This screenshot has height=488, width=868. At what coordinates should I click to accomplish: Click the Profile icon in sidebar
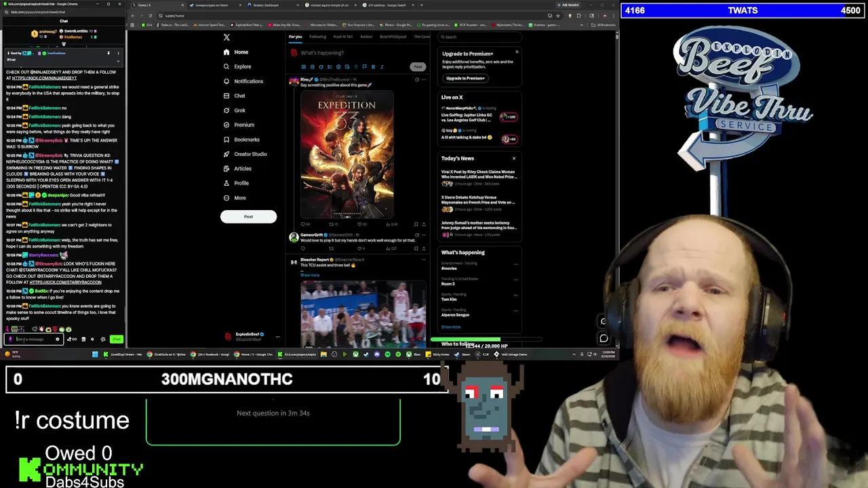click(226, 183)
